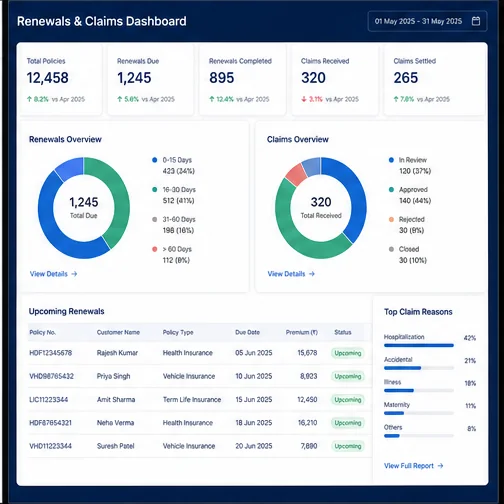Click the 18 Jun 2025 due date
This screenshot has height=504, width=504.
click(x=254, y=423)
